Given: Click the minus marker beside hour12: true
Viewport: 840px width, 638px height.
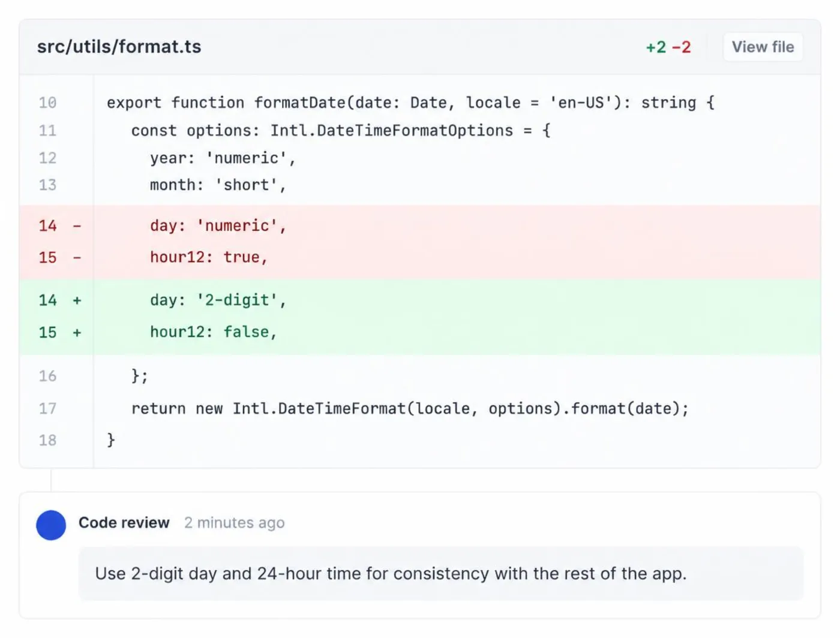Looking at the screenshot, I should tap(77, 258).
